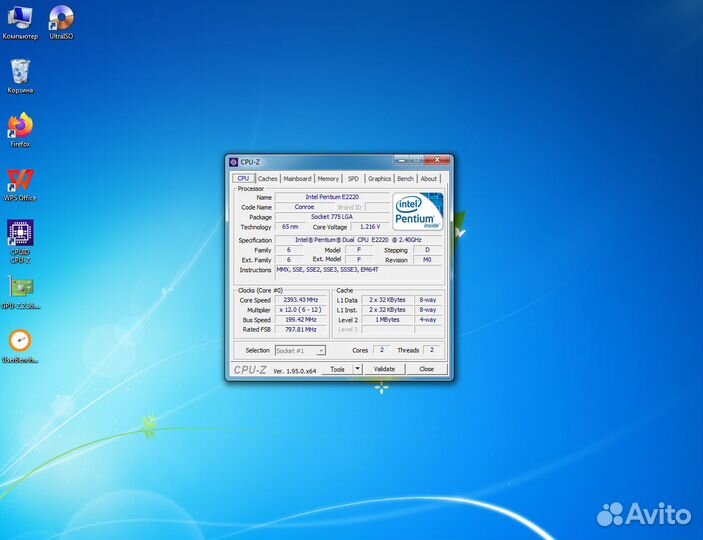Click the Core Speed value 2393.43 MHz

[300, 300]
